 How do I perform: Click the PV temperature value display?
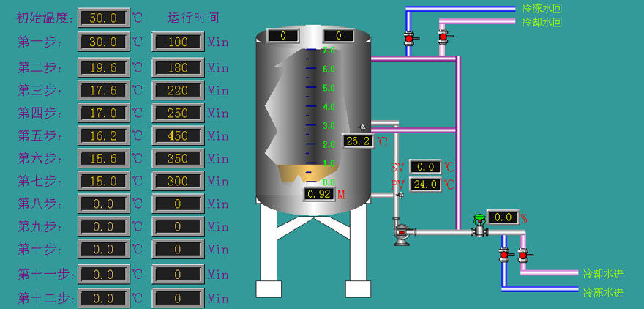click(425, 185)
